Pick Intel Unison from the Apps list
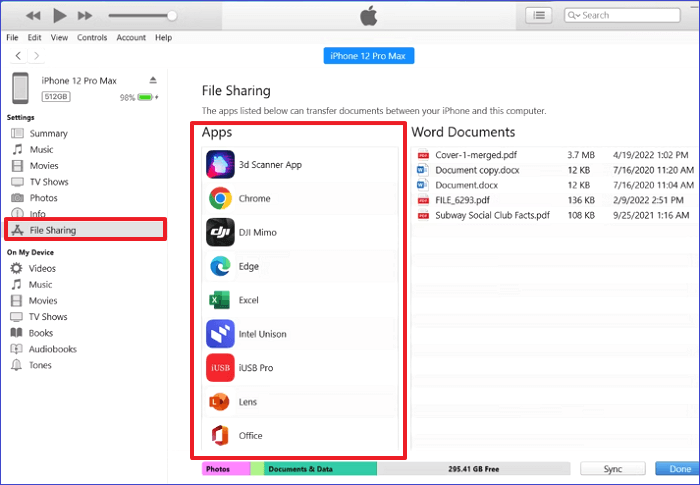Screen dimensions: 700x485 pyautogui.click(x=262, y=334)
